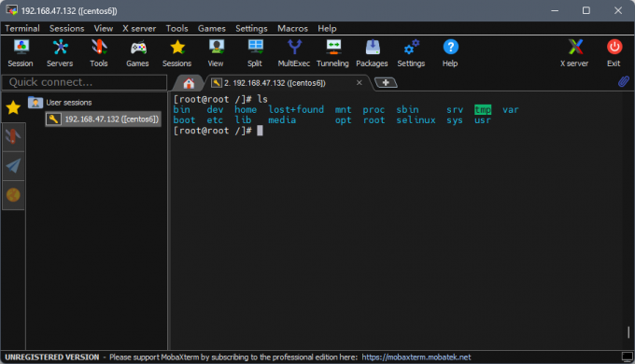Open the Macros menu

(293, 28)
